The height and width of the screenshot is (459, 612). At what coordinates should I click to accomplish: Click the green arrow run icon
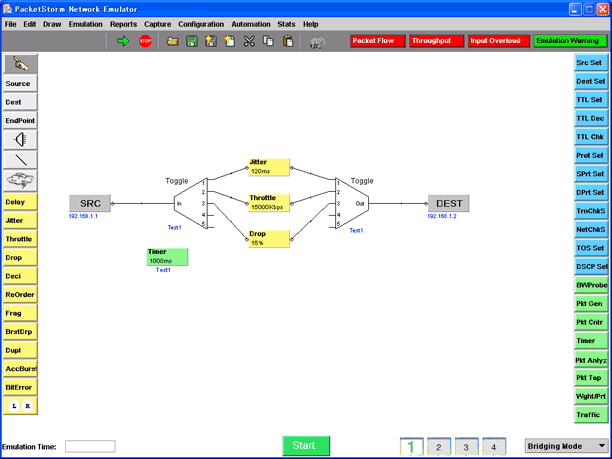tap(123, 41)
